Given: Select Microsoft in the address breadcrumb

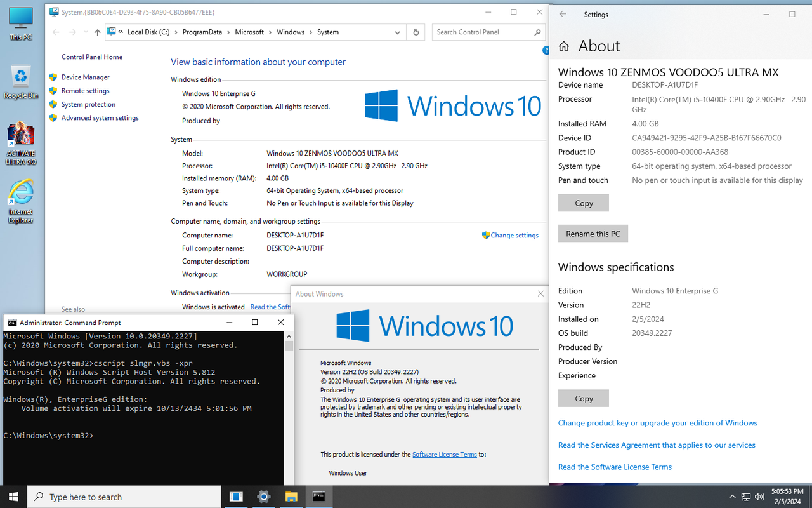Looking at the screenshot, I should 249,32.
